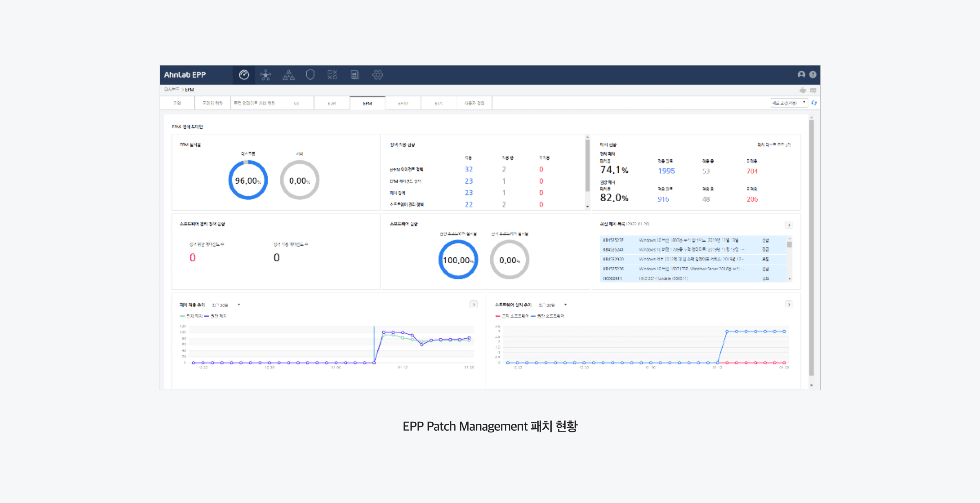The image size is (980, 503).
Task: Click the shield policy icon
Action: [310, 75]
